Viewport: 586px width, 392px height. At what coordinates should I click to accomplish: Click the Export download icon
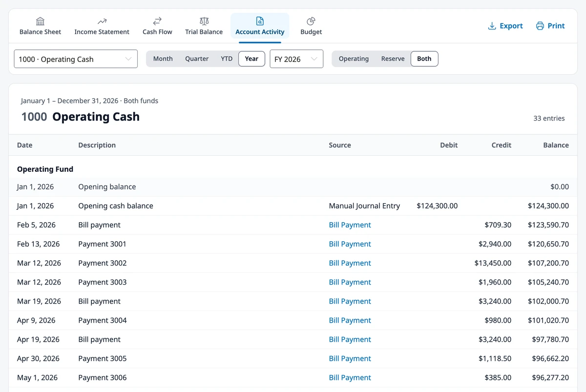tap(492, 26)
